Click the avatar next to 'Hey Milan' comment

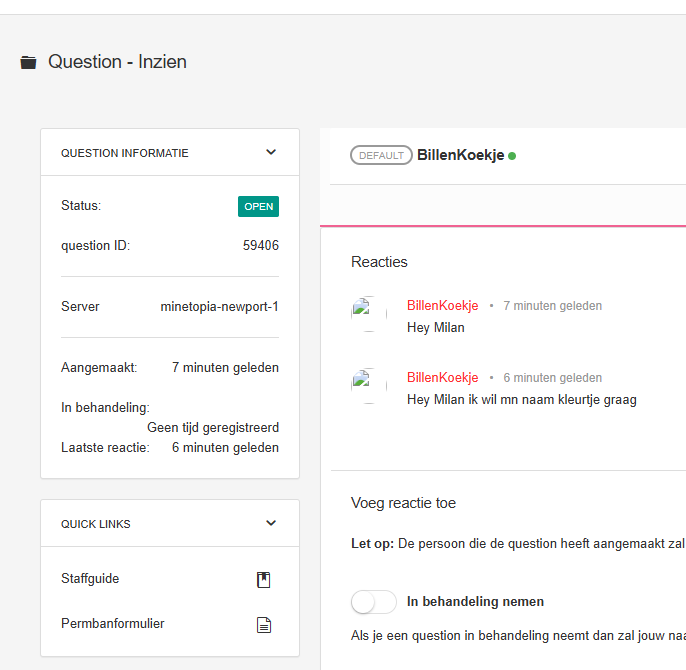[x=368, y=314]
